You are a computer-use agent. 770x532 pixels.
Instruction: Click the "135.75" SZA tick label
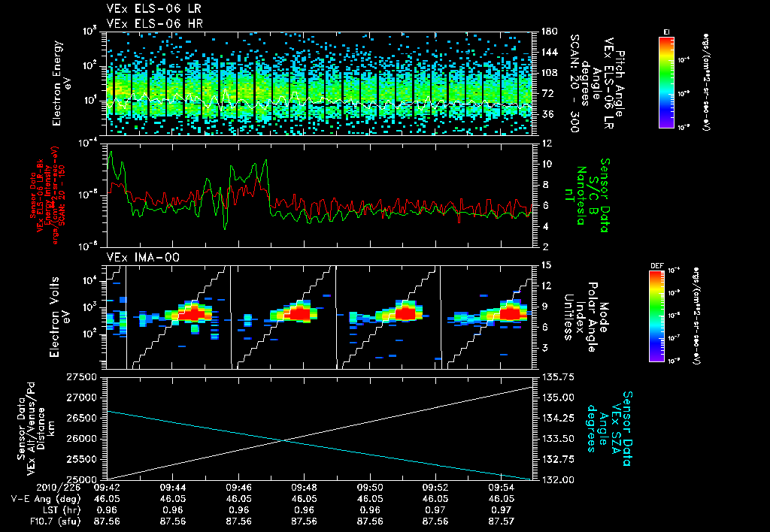pyautogui.click(x=558, y=377)
